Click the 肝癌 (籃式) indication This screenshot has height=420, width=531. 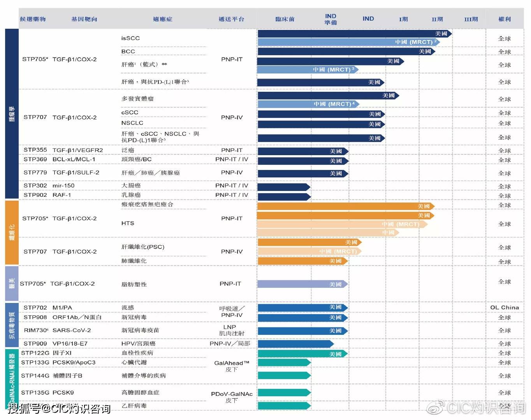(144, 65)
